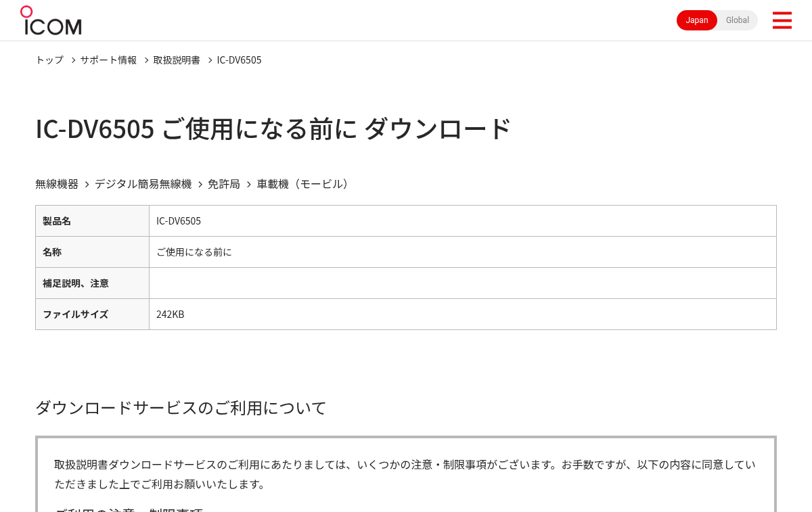
Task: Open 免許局 category link
Action: [224, 184]
